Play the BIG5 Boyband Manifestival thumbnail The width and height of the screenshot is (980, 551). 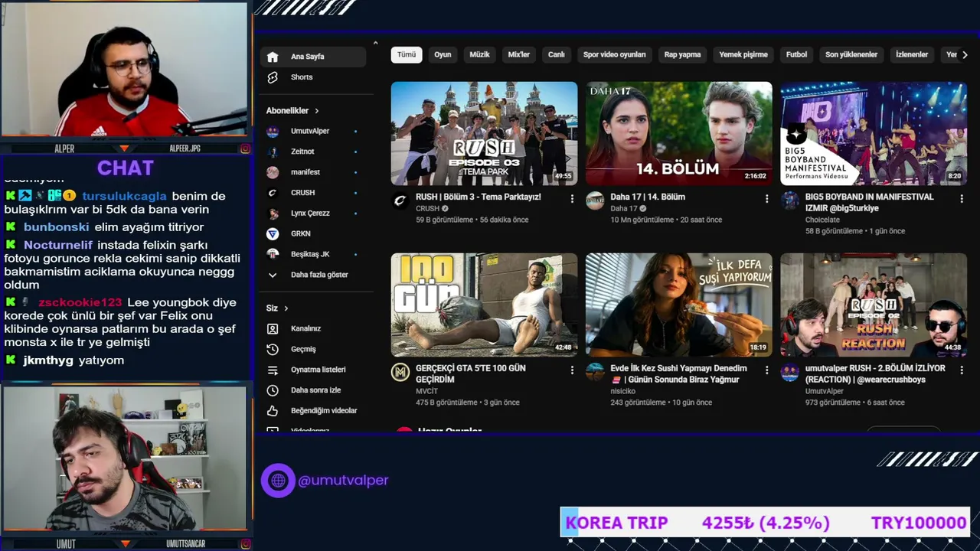874,133
